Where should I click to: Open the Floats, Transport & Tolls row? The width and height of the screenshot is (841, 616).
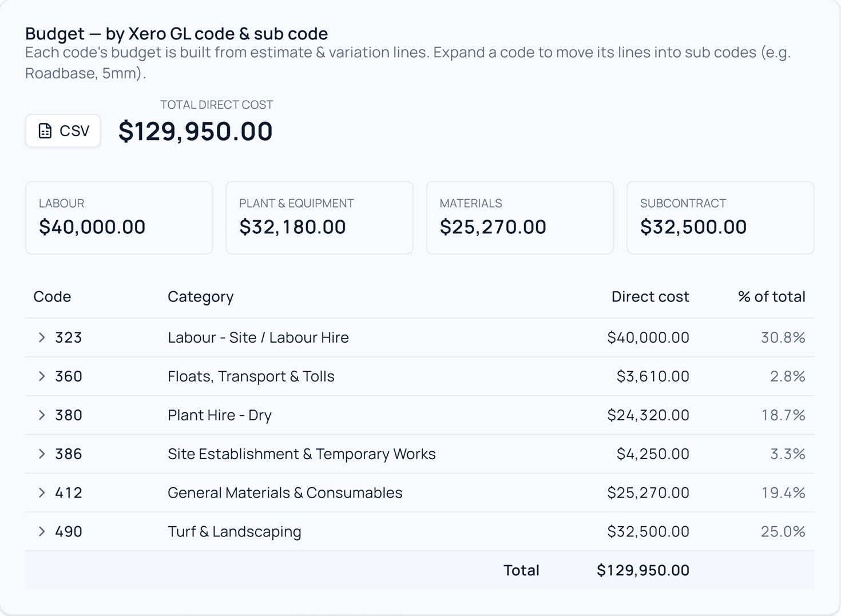coord(420,376)
